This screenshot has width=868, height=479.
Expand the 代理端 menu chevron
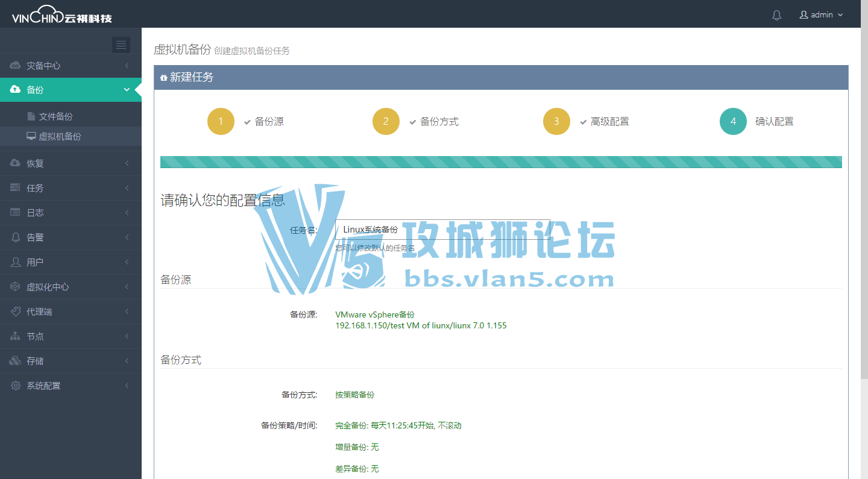click(x=127, y=312)
